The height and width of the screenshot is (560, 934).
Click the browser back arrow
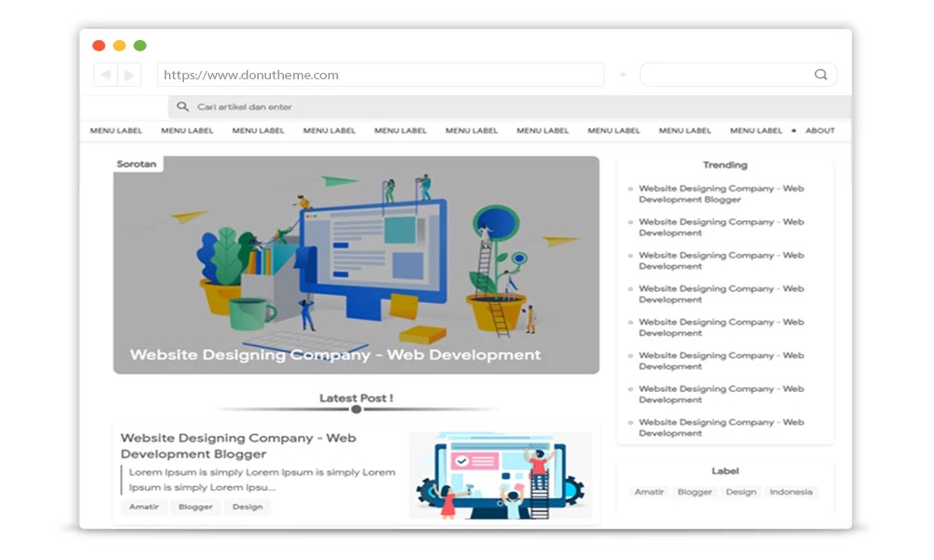pos(106,75)
